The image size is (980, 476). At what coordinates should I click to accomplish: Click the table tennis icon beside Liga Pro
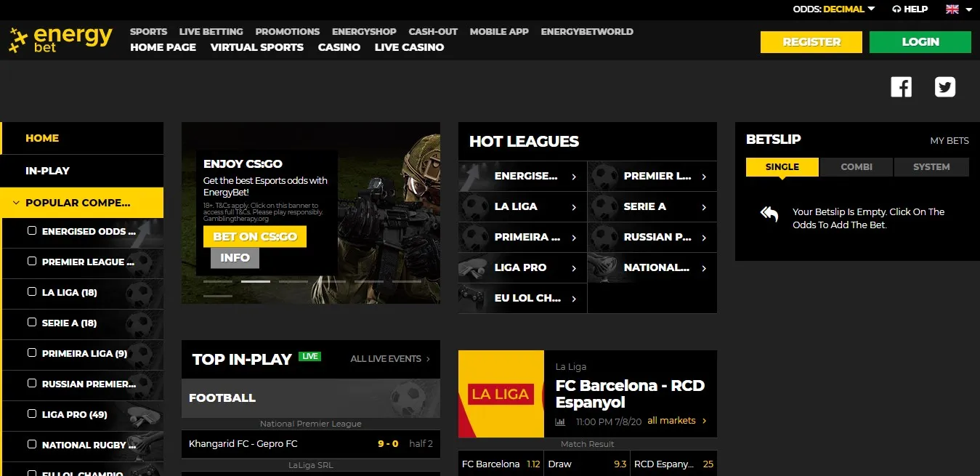(473, 267)
